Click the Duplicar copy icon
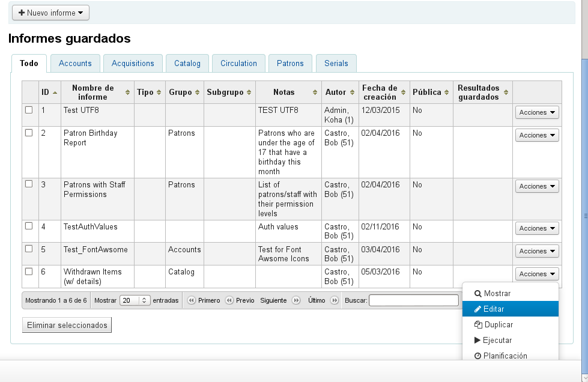This screenshot has height=382, width=588. pyautogui.click(x=478, y=325)
